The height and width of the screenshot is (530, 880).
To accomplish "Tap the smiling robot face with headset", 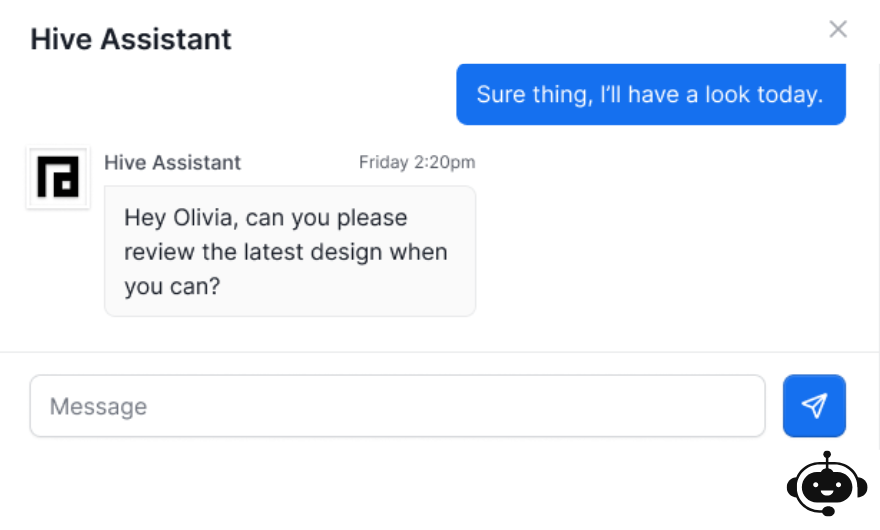I will [x=827, y=483].
